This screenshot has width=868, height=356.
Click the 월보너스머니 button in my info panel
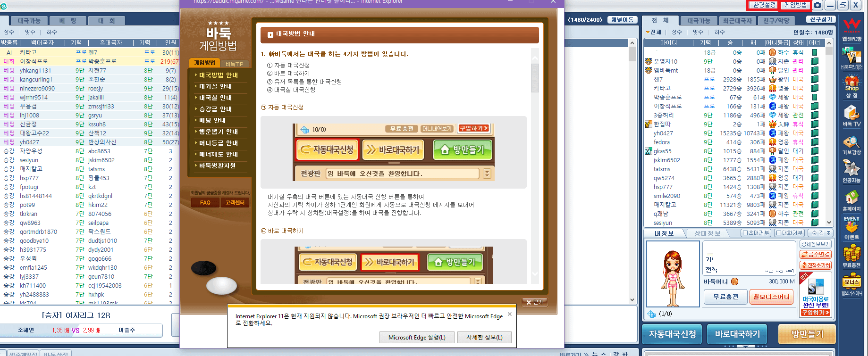point(771,297)
